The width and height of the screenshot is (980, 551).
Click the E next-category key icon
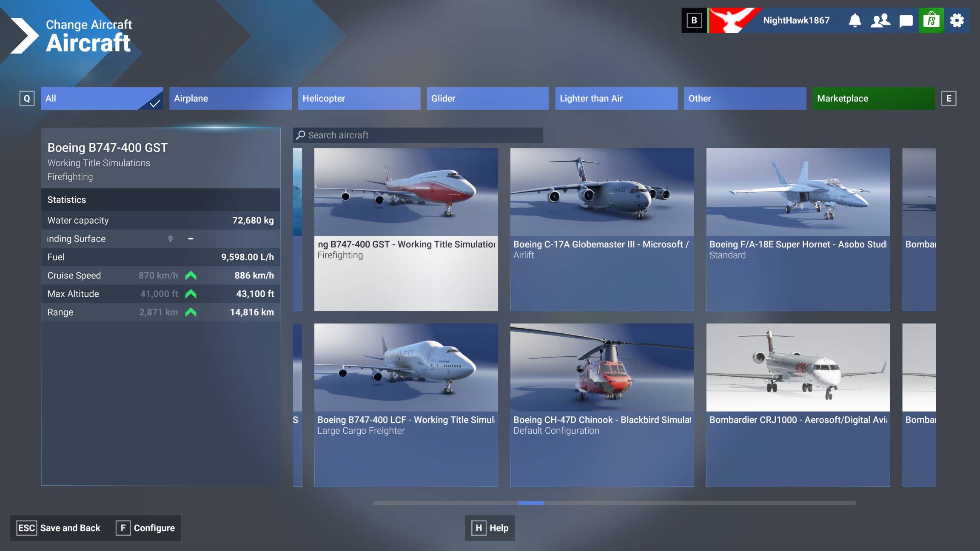tap(949, 99)
